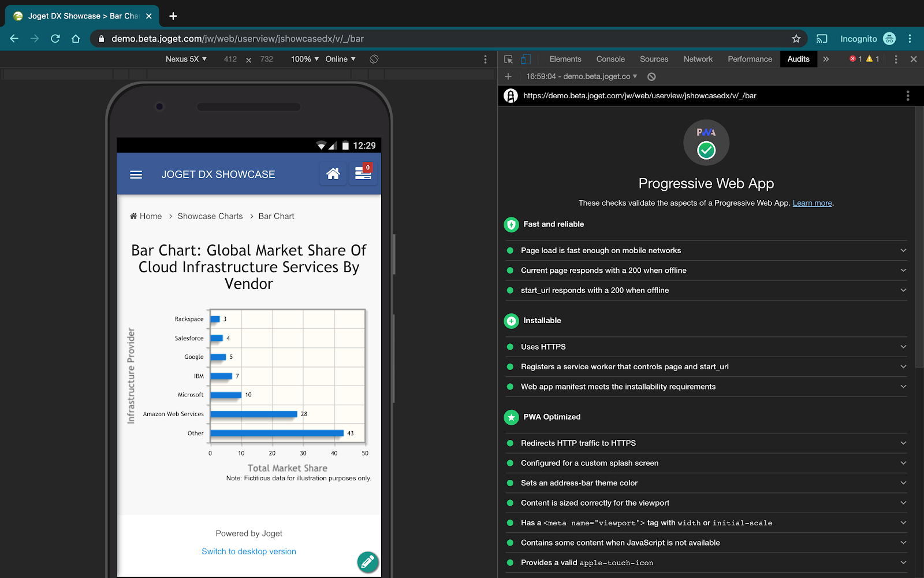Screen dimensions: 924x578
Task: Show more DevTools tabs
Action: point(826,59)
